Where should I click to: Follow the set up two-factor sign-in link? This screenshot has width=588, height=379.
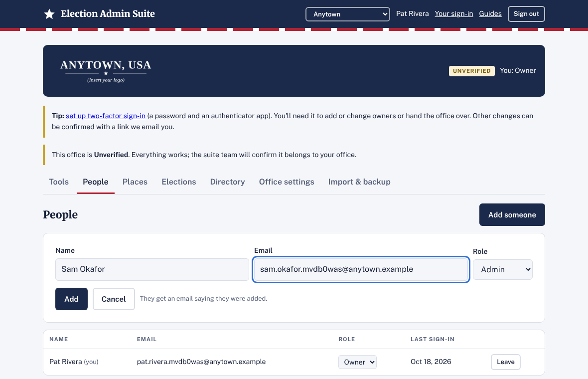105,116
